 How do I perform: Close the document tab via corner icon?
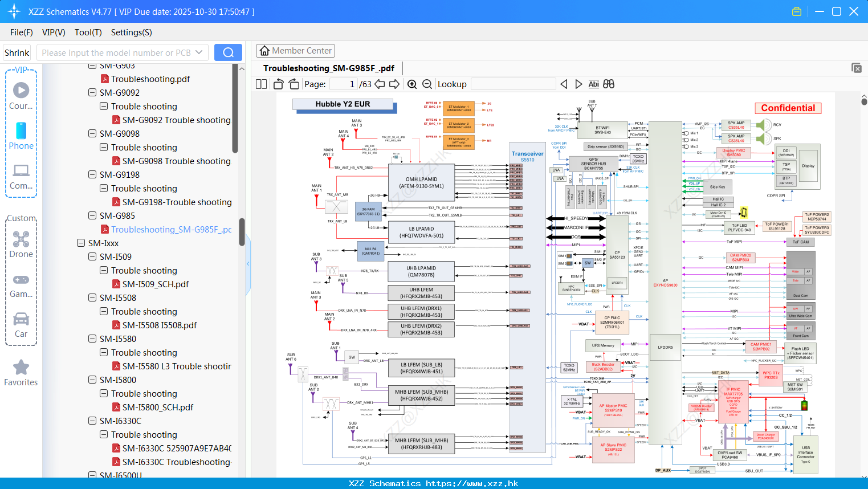[857, 68]
